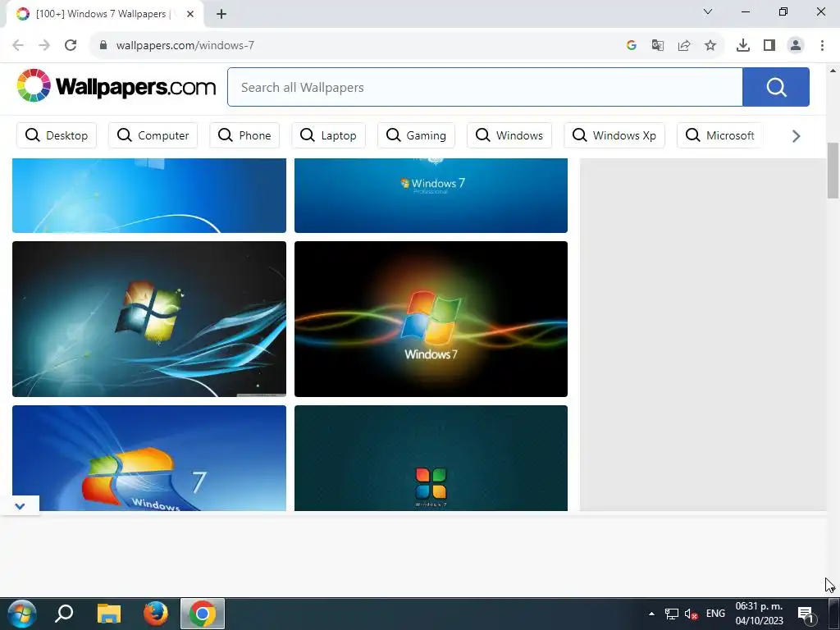Select the Desktop category chip
Image resolution: width=840 pixels, height=630 pixels.
pyautogui.click(x=57, y=135)
